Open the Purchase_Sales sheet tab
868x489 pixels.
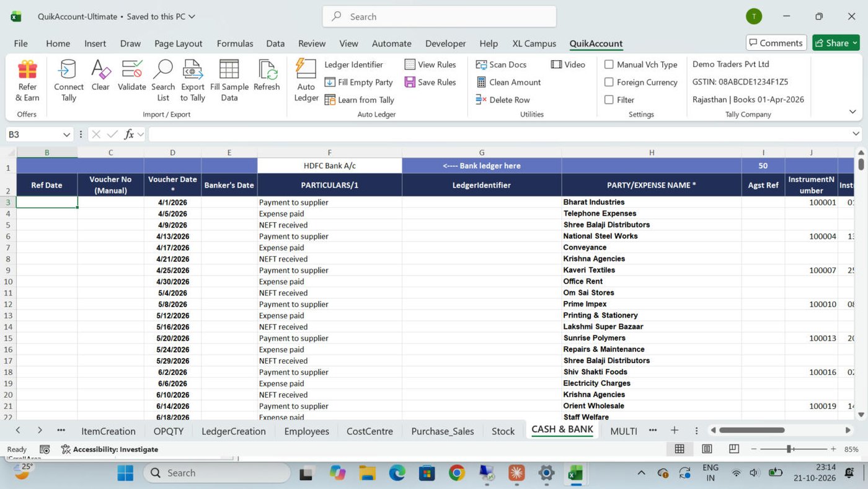(x=443, y=431)
